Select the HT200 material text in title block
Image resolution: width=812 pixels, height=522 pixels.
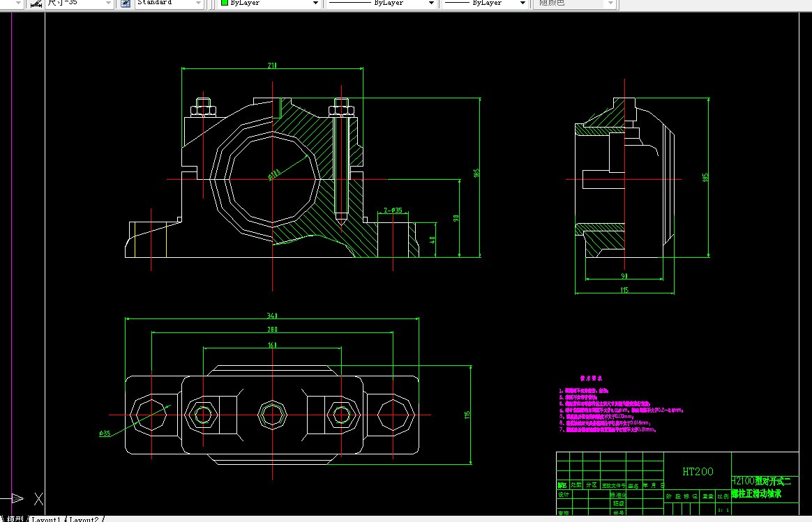click(x=698, y=471)
